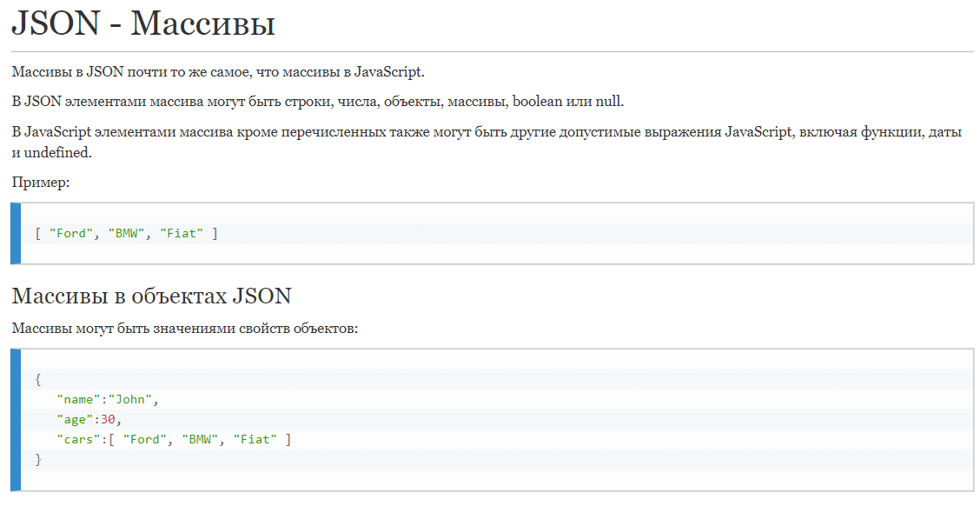Click the heading "JSON - Массивы"
980x506 pixels.
point(143,23)
